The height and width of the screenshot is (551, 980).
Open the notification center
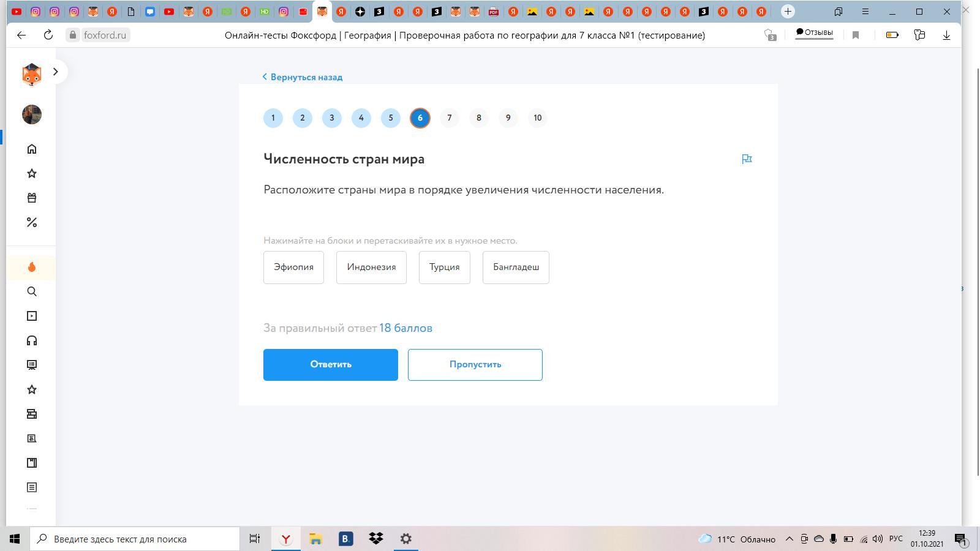tap(960, 539)
